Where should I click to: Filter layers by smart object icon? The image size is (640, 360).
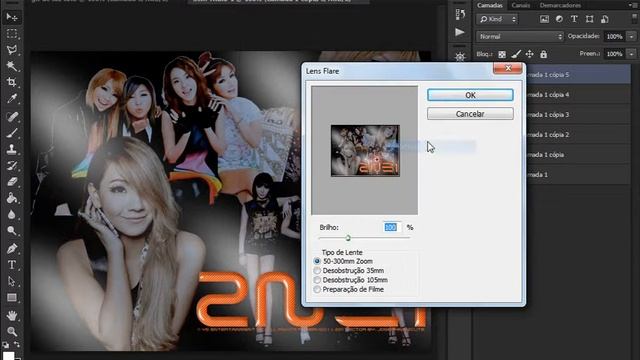tap(604, 19)
